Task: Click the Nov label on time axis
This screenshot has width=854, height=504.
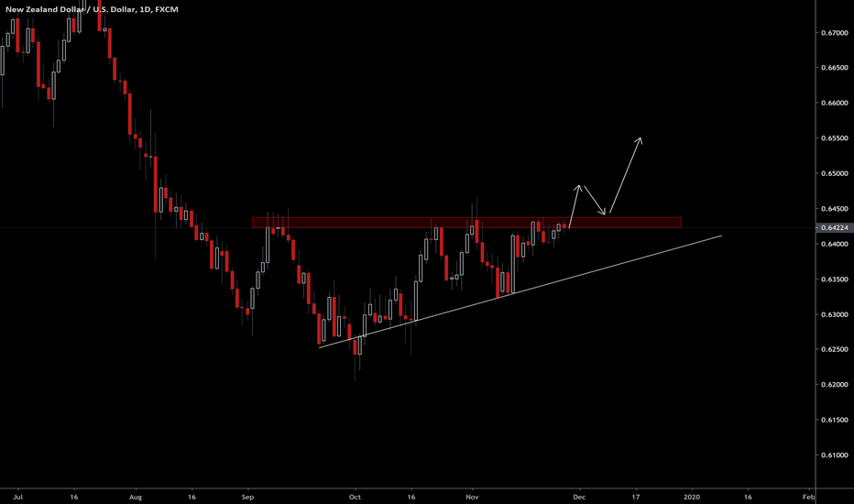Action: coord(472,495)
